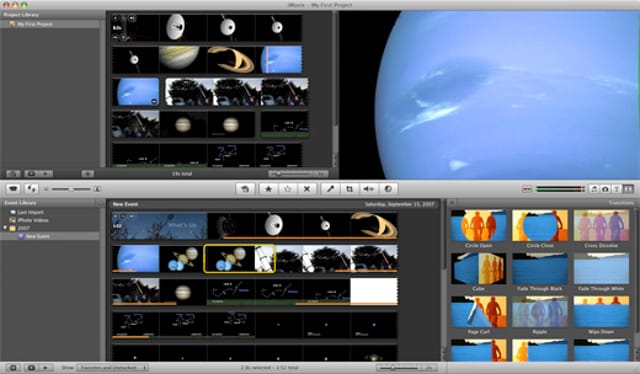Screen dimensions: 640x374
Task: Reject selected footage with X button
Action: tap(307, 189)
